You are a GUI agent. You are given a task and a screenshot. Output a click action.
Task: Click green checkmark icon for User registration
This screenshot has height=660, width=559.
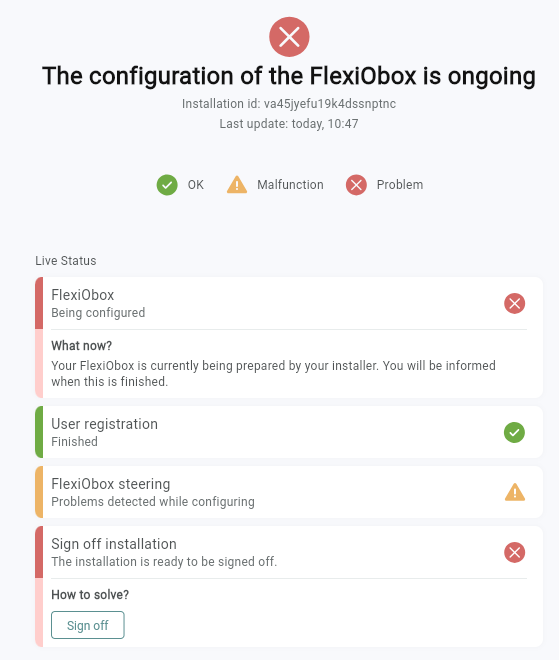[514, 432]
